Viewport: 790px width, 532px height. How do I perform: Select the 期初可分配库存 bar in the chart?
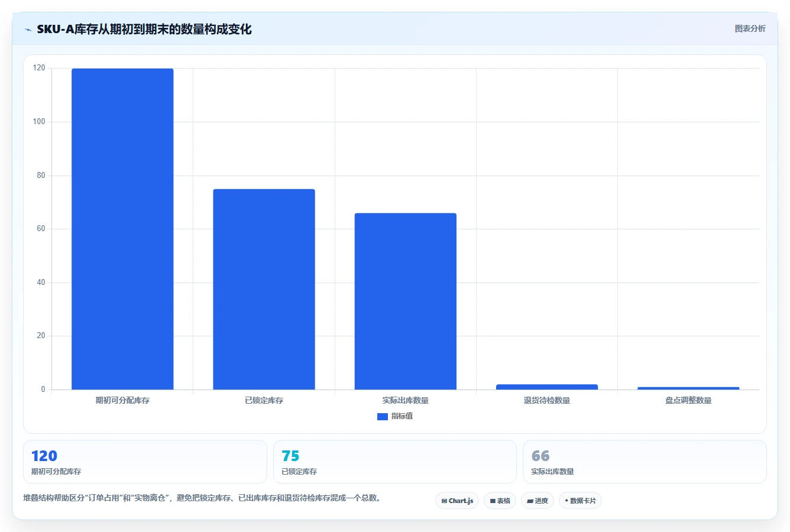122,229
